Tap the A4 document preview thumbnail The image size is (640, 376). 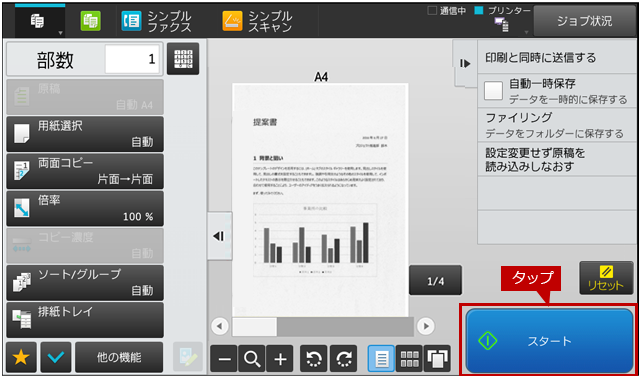[x=320, y=200]
